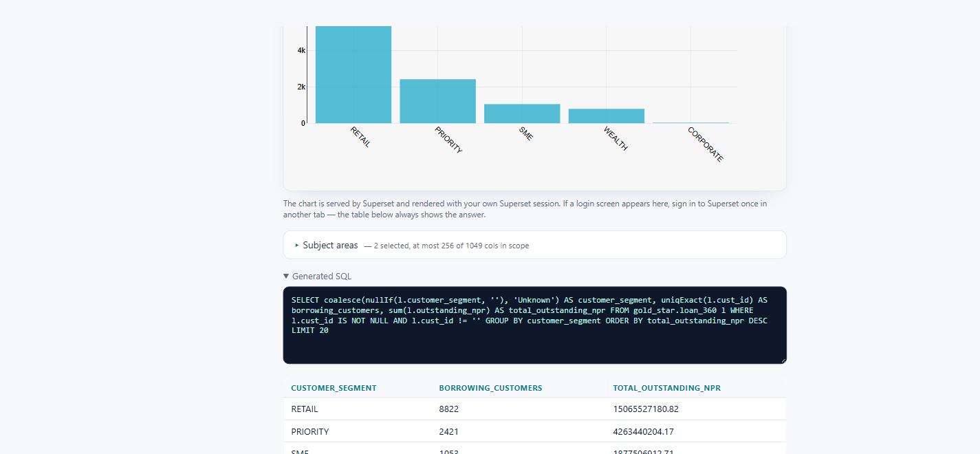Viewport: 980px width, 454px height.
Task: Select the 4263440204.17 outstanding value
Action: (644, 432)
